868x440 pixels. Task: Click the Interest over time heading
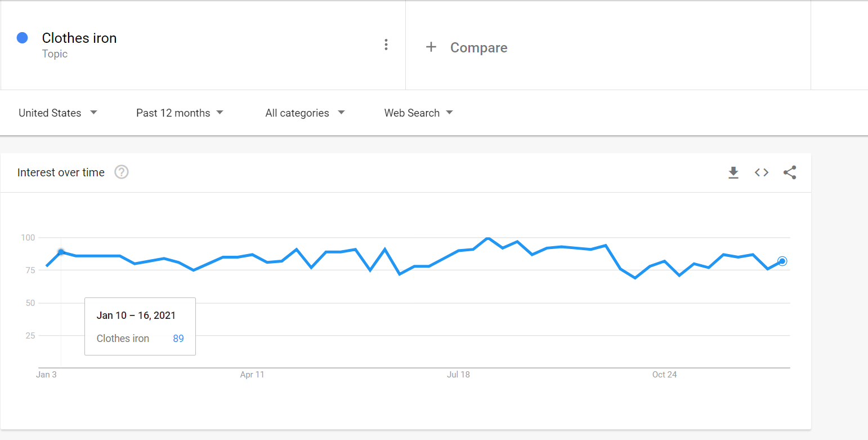point(61,172)
